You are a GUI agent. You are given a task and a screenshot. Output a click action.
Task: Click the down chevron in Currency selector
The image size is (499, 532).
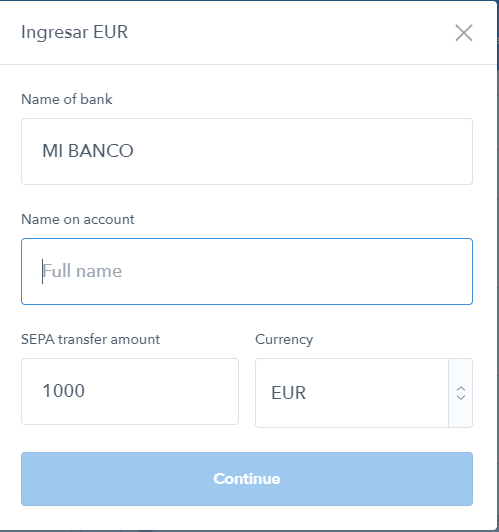coord(461,397)
